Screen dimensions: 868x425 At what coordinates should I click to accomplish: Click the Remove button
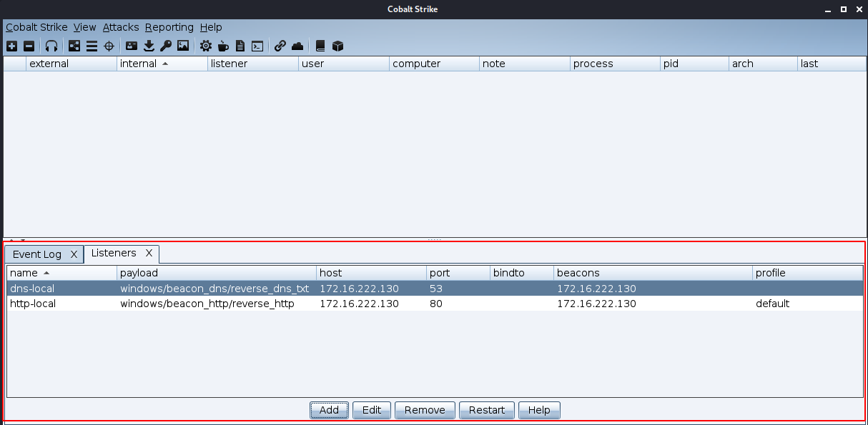[x=425, y=410]
